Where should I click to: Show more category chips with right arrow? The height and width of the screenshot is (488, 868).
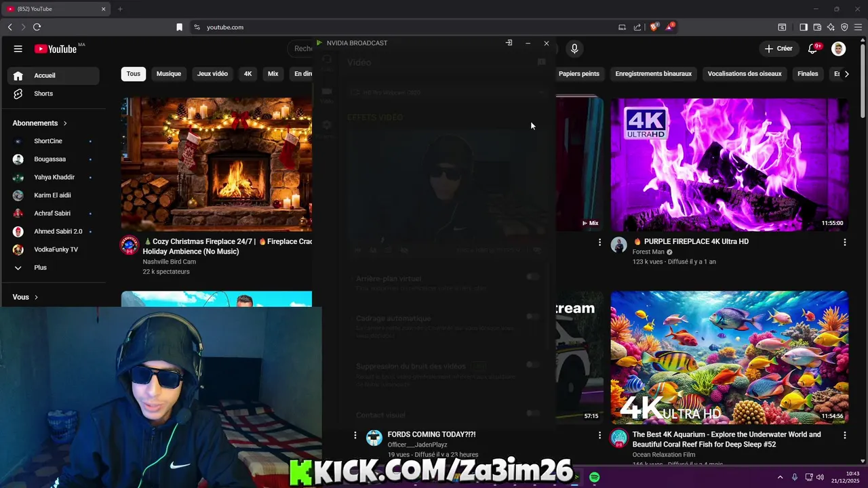point(846,74)
